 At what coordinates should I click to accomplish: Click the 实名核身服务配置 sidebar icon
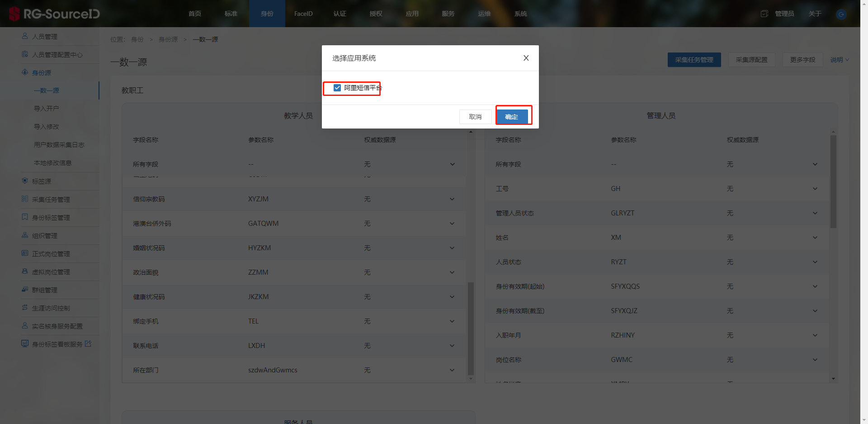click(x=25, y=325)
